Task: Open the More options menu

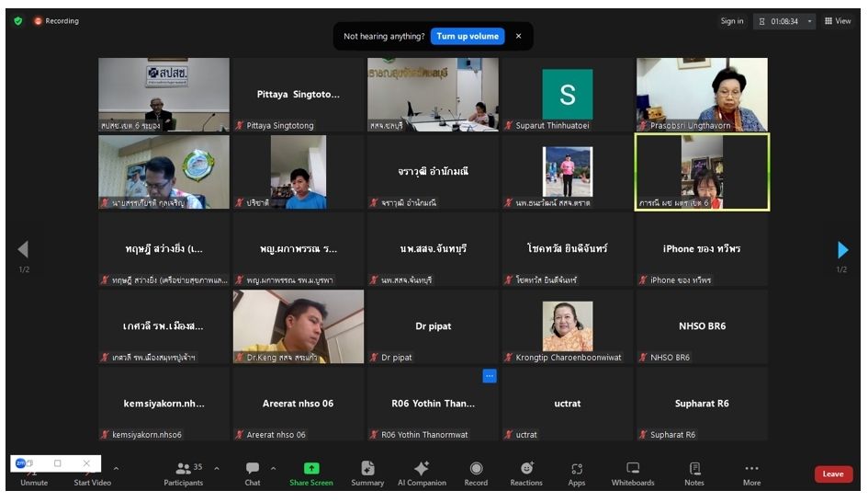Action: point(751,473)
